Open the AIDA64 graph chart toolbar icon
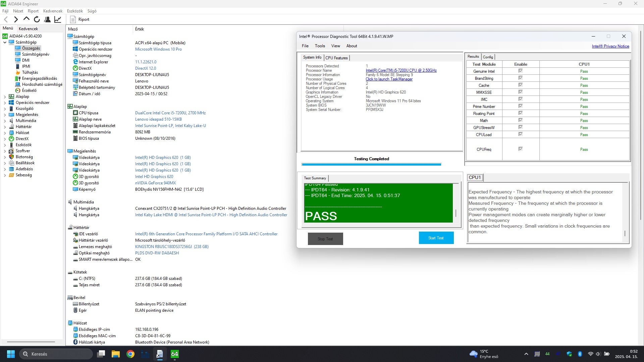 58,19
